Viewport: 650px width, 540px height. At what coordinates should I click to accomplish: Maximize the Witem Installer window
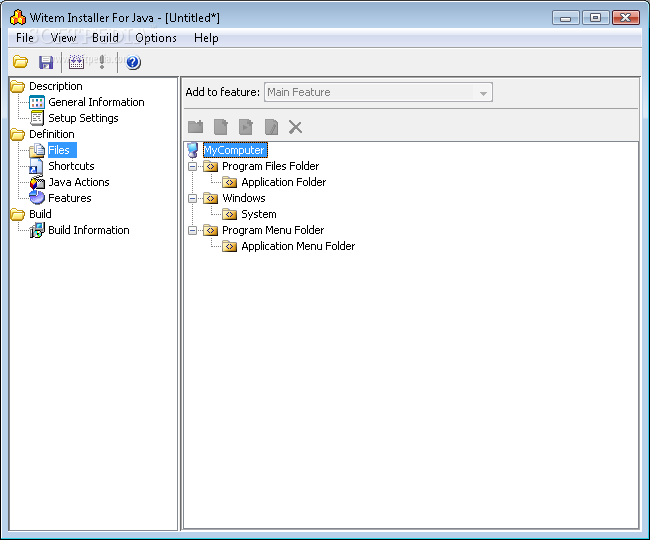click(595, 18)
